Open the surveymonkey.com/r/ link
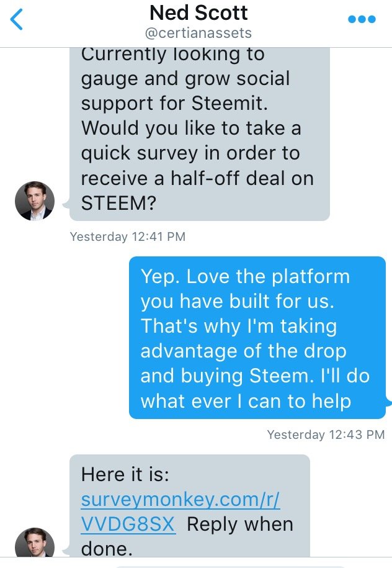This screenshot has height=568, width=392. pos(180,500)
